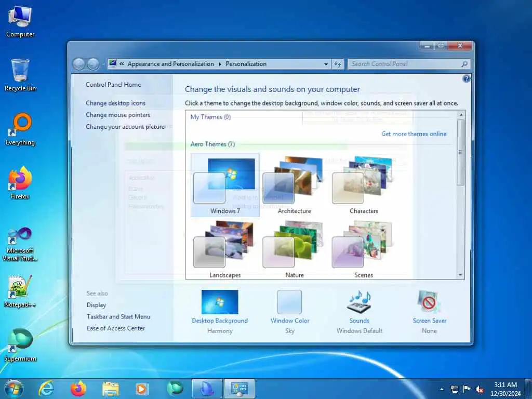Click the muted volume tray icon
Image resolution: width=532 pixels, height=399 pixels.
480,390
